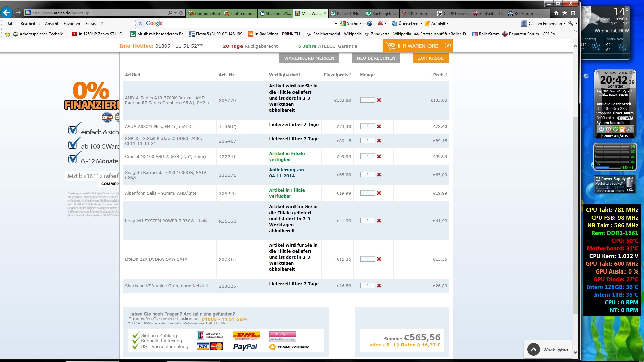Viewport: 644px width, 362px height.
Task: Click the Schutz AN/AUS toggle in the gadget
Action: [615, 136]
